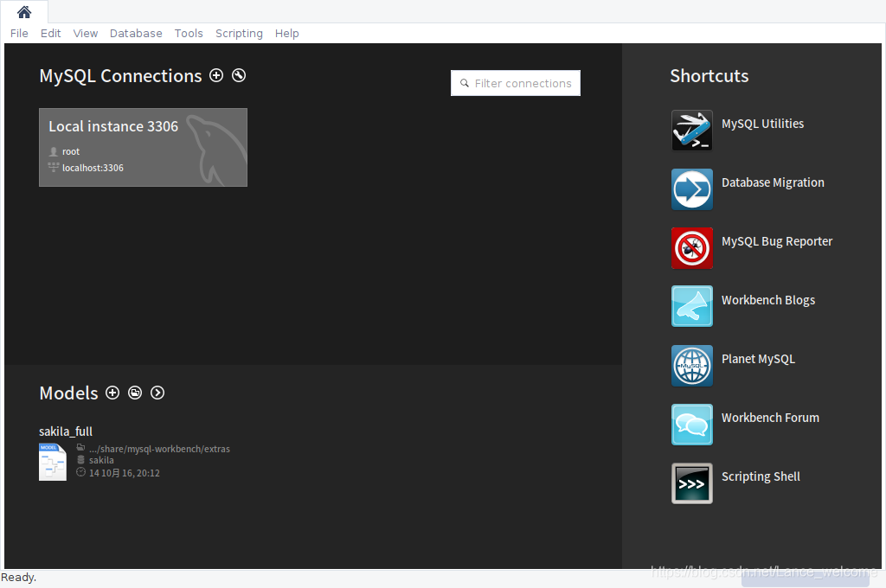
Task: Click the sakila schema database icon
Action: click(x=80, y=460)
